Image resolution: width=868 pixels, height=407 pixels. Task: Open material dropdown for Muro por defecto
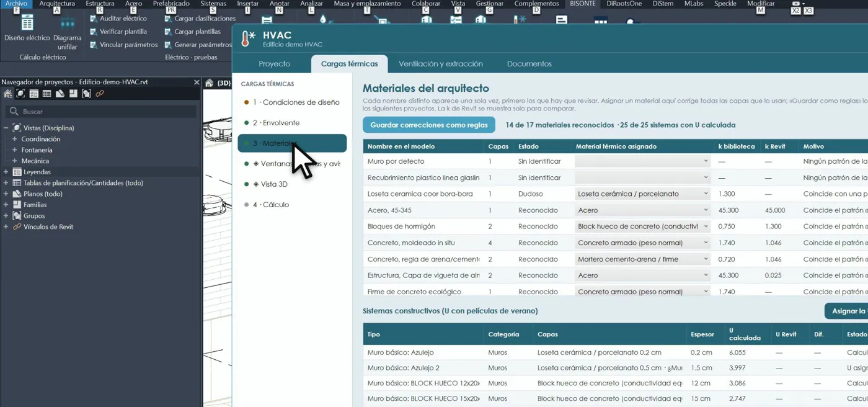642,161
